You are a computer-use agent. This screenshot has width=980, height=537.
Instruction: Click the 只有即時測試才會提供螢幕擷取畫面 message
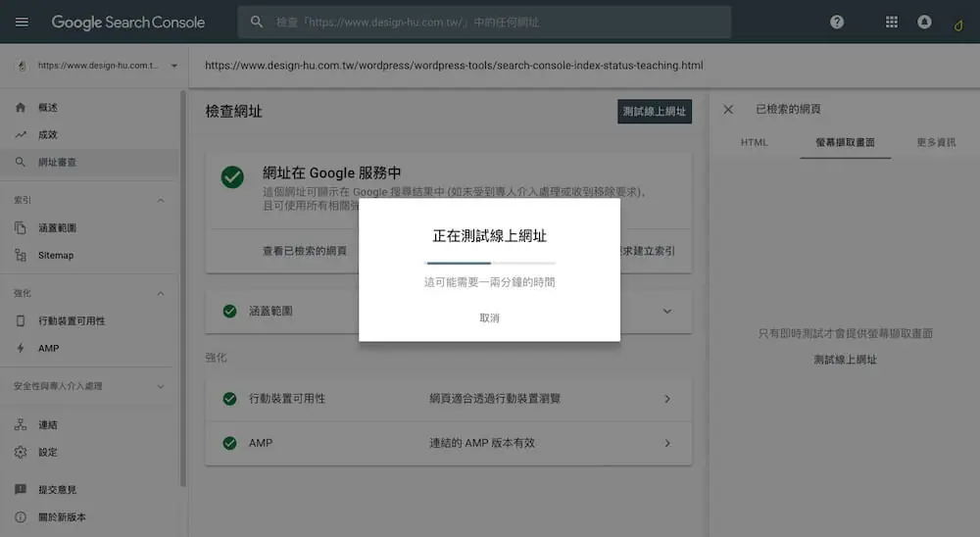(845, 333)
